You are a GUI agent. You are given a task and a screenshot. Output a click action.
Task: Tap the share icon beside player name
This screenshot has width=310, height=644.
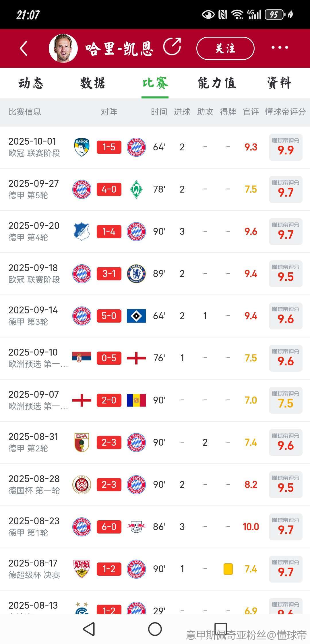[x=172, y=46]
